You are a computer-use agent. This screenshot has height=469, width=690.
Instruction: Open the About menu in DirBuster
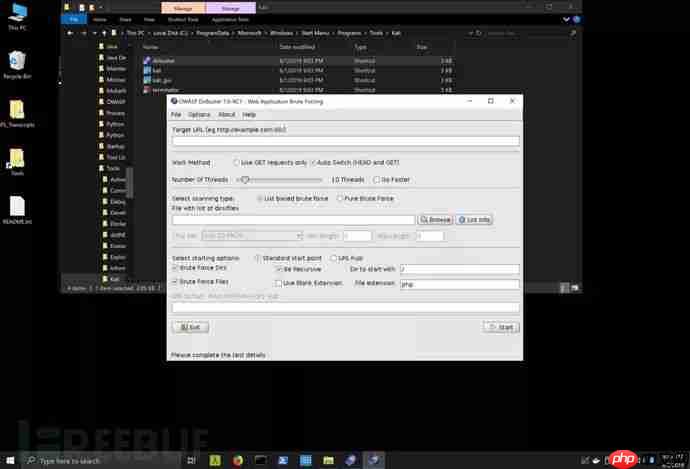(227, 114)
